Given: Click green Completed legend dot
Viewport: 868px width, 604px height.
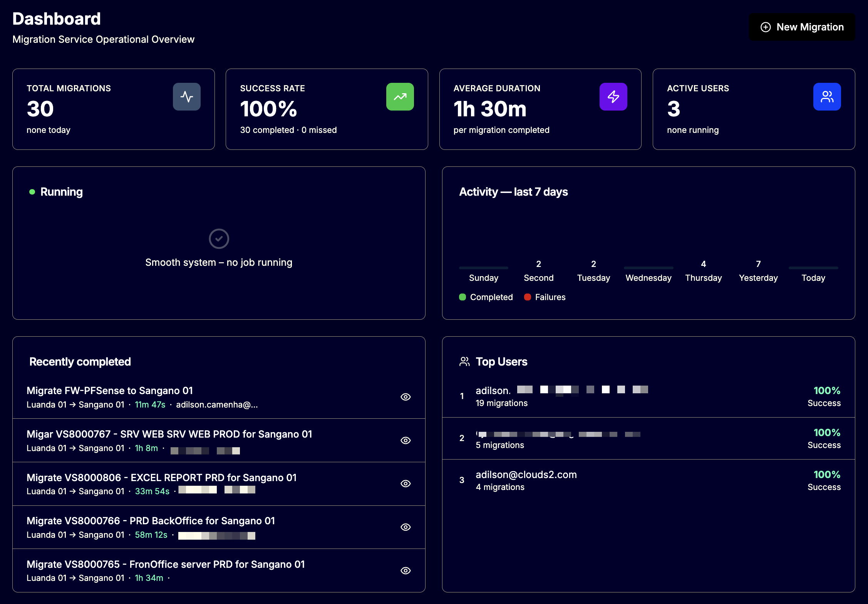Looking at the screenshot, I should click(x=462, y=297).
